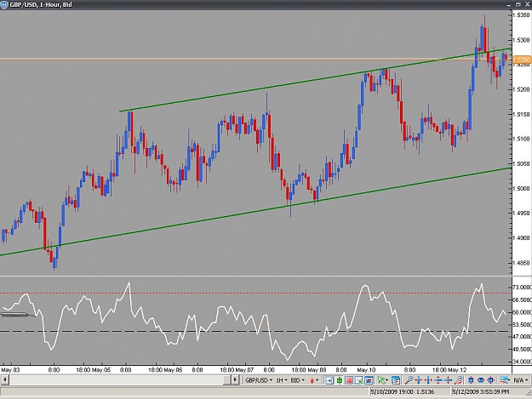
Task: Click the scroll-to-end chart shift icon
Action: pos(329,380)
